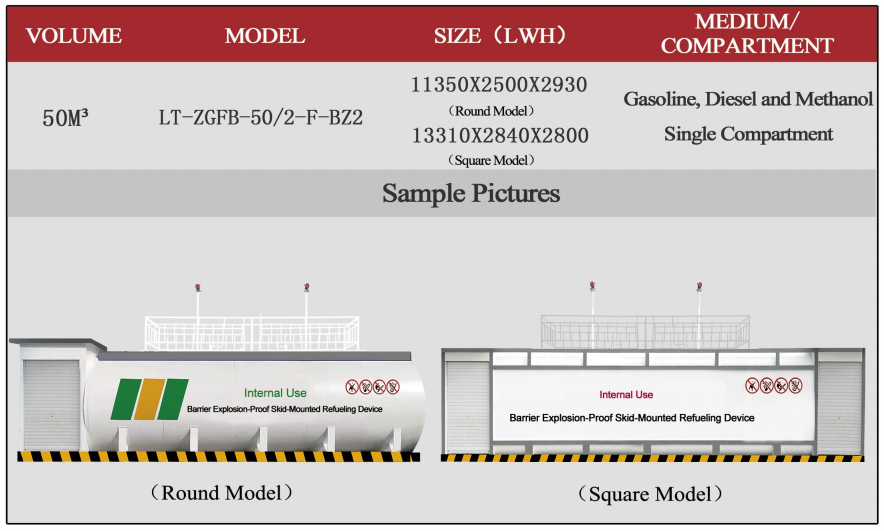This screenshot has height=531, width=884.
Task: Select the 13310X2840X2800 dimensions text
Action: [500, 135]
